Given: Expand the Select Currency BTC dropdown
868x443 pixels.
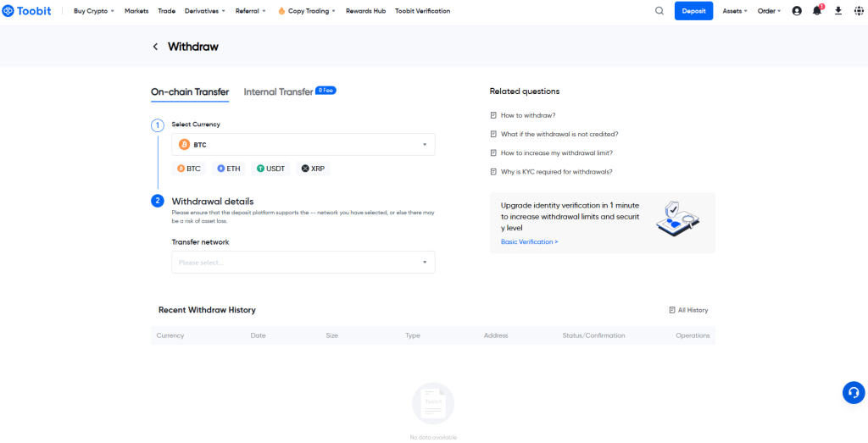Looking at the screenshot, I should (303, 145).
